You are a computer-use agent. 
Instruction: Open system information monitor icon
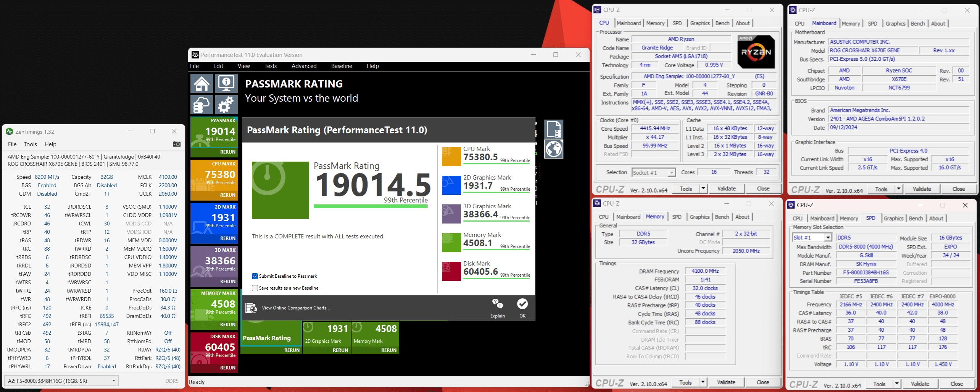[226, 83]
